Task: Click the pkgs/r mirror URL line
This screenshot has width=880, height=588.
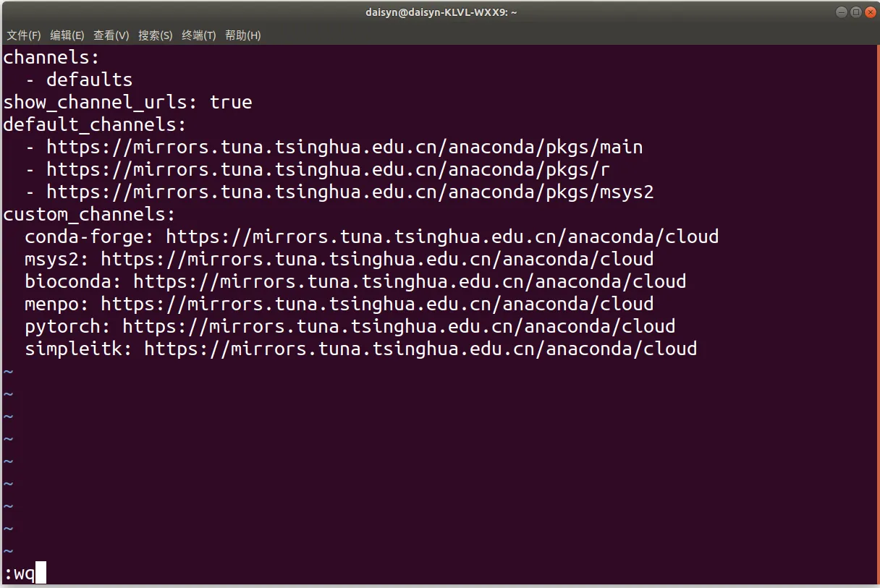Action: pos(318,169)
